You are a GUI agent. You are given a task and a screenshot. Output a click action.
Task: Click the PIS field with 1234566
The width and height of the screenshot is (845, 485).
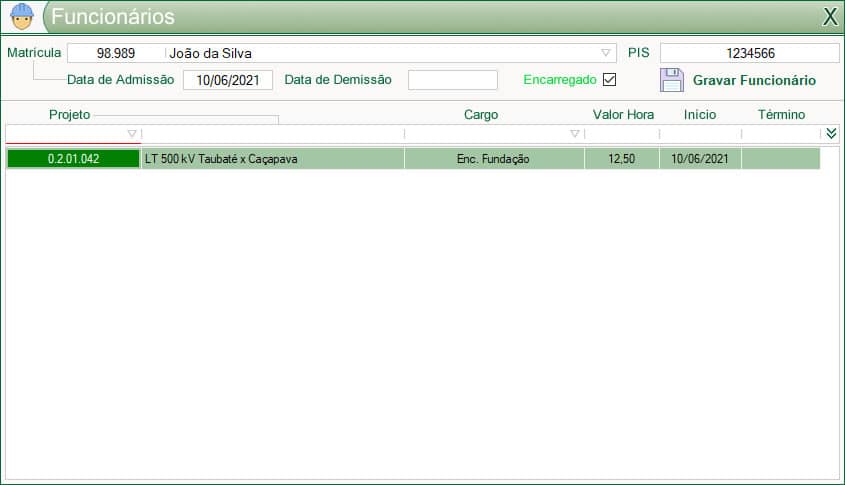point(750,53)
